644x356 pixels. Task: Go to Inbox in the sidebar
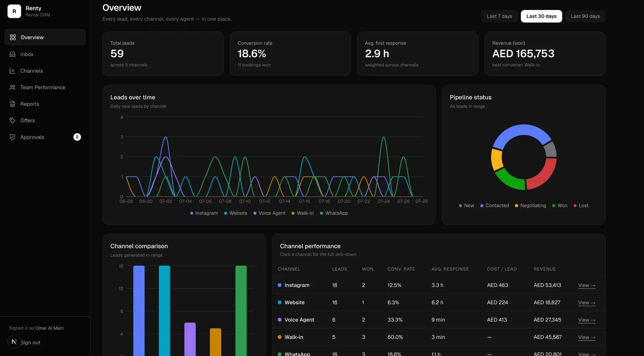pos(45,54)
